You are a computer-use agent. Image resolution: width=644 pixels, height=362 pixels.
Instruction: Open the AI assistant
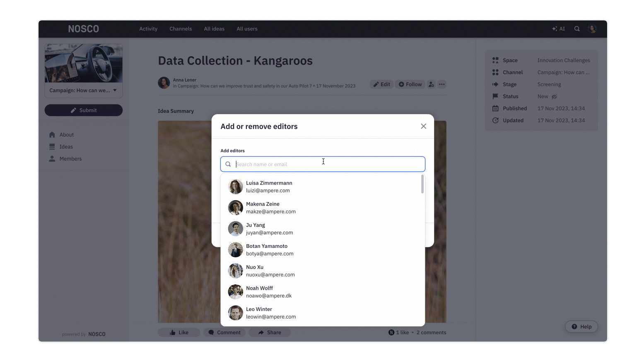[x=558, y=29]
